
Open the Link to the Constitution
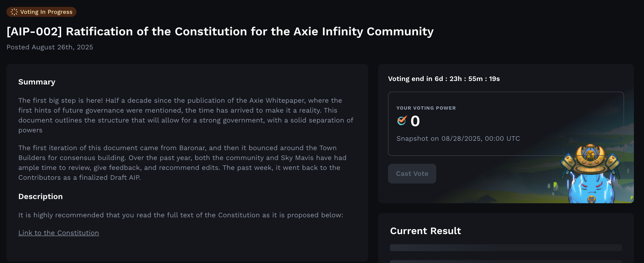point(58,233)
